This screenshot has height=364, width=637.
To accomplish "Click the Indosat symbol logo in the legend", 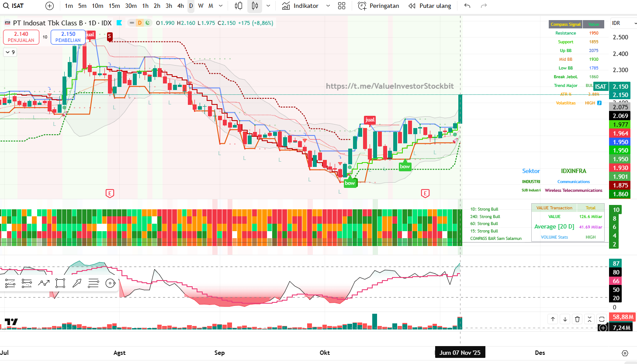I will pyautogui.click(x=7, y=23).
